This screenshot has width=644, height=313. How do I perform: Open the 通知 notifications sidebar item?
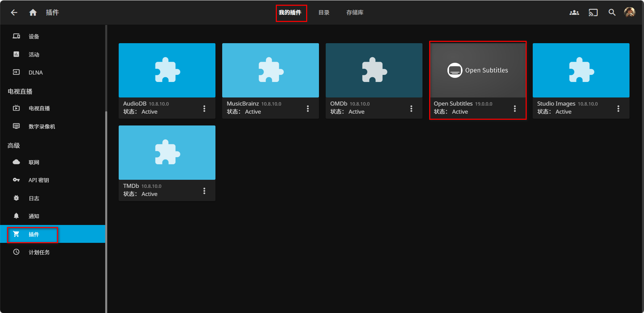(x=34, y=216)
